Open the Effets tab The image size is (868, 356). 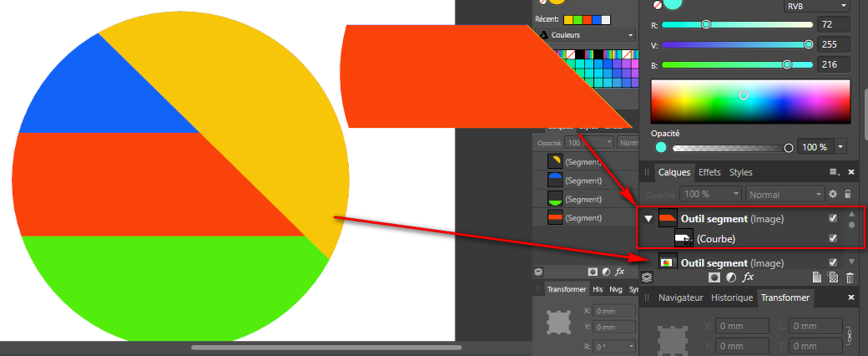[709, 172]
